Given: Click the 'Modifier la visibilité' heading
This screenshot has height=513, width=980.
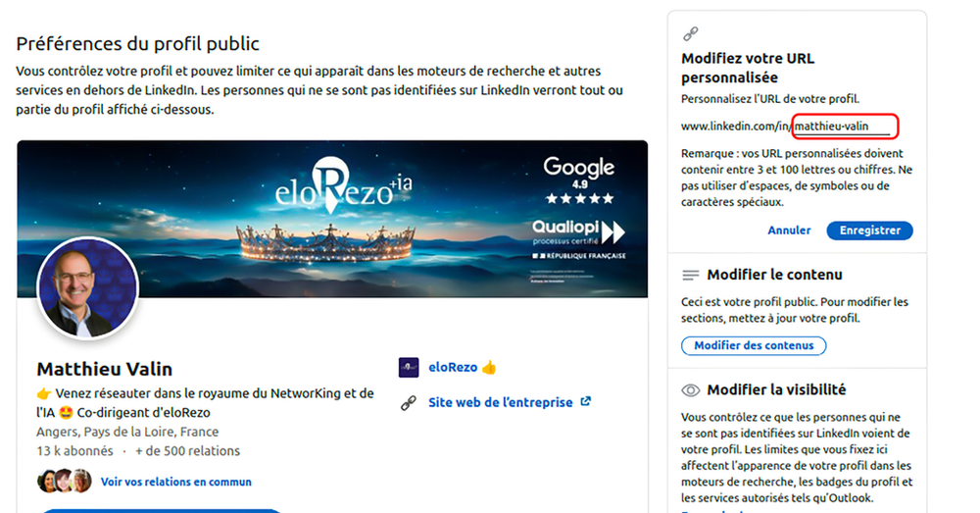Looking at the screenshot, I should (776, 389).
